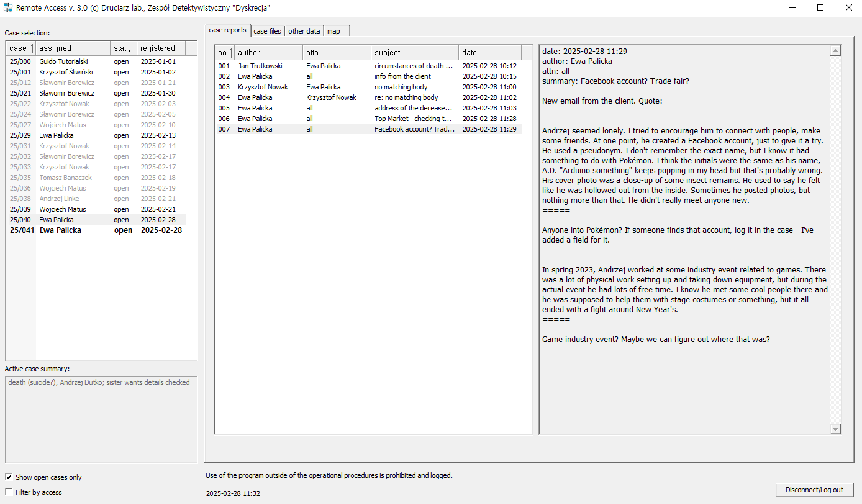Screen dimensions: 862x504
Task: Switch to the map tab
Action: [334, 31]
